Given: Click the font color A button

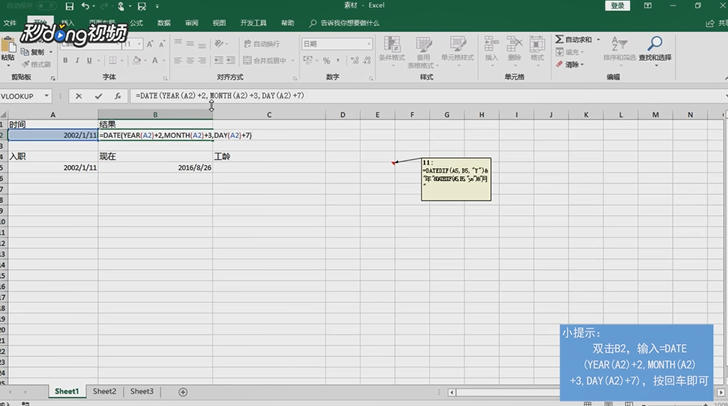Looking at the screenshot, I should tap(155, 60).
